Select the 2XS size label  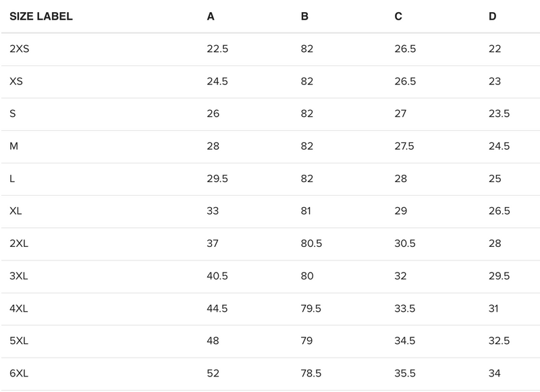tap(19, 49)
